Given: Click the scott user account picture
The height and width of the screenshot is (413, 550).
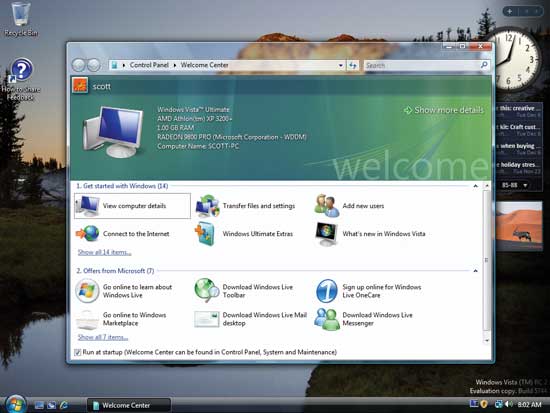Looking at the screenshot, I should (80, 86).
